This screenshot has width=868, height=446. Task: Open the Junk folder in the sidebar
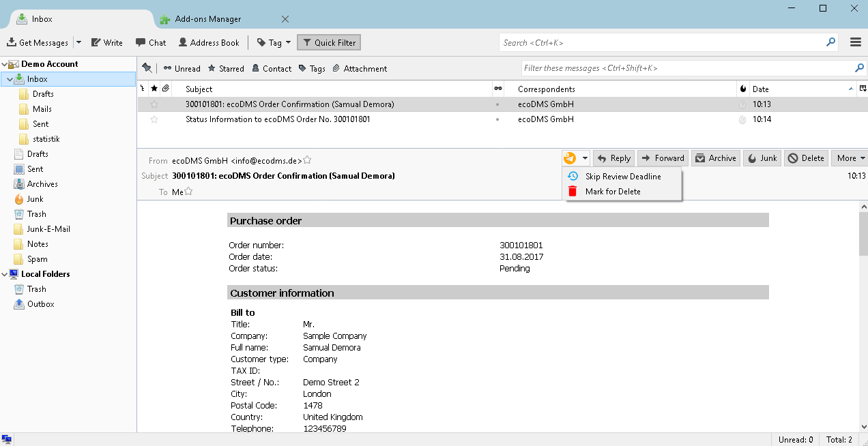coord(35,199)
